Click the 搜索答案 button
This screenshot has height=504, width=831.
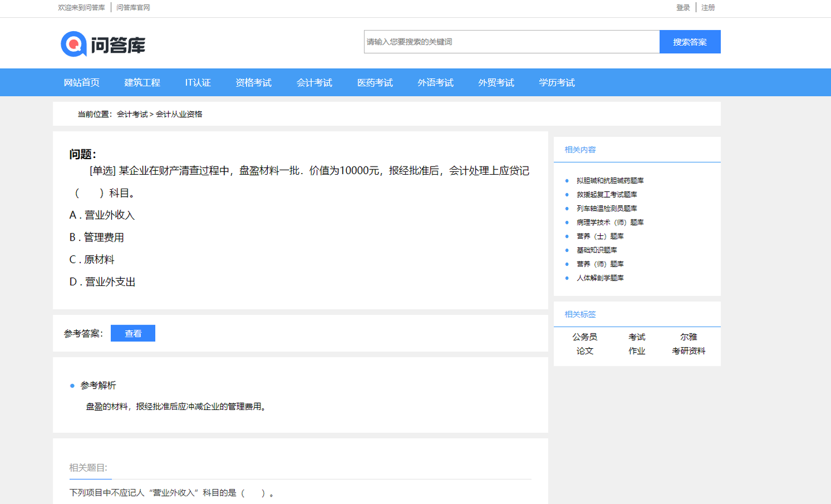pos(690,42)
